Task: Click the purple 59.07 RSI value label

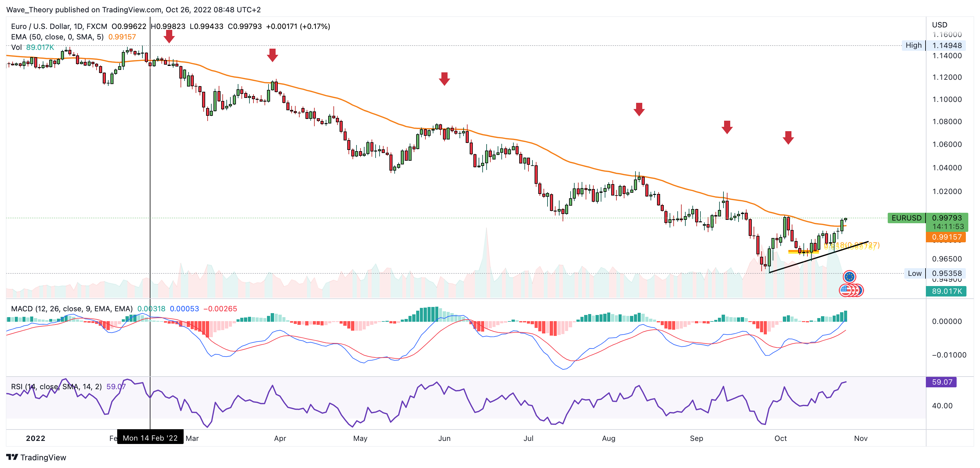Action: (x=942, y=382)
